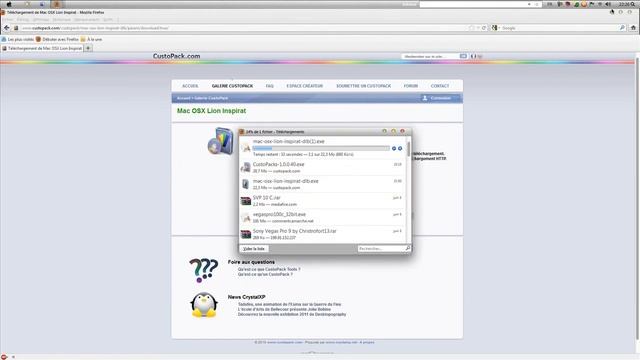Submit site search with blue button

coord(463,56)
